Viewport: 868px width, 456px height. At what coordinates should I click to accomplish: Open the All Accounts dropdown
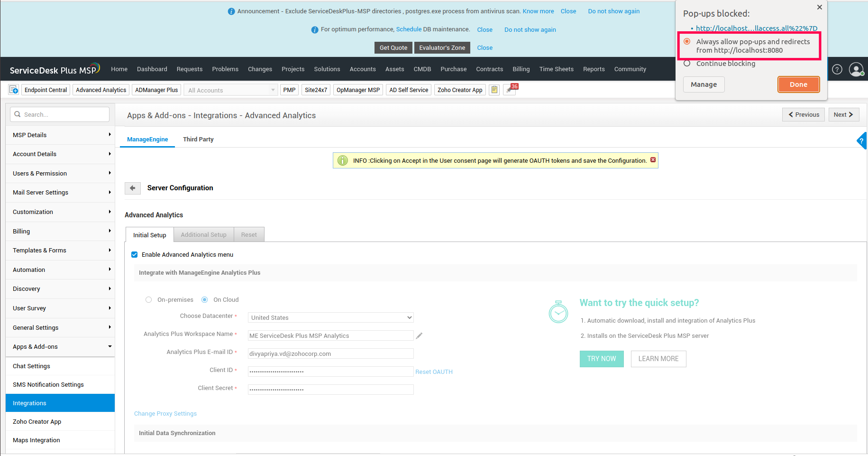pos(231,90)
